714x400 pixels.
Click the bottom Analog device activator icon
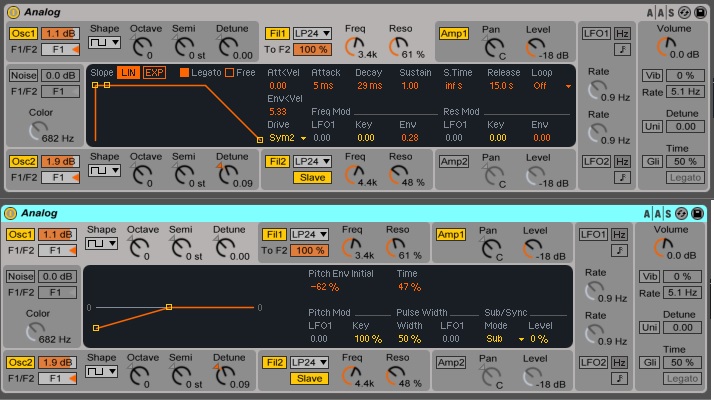pos(10,213)
